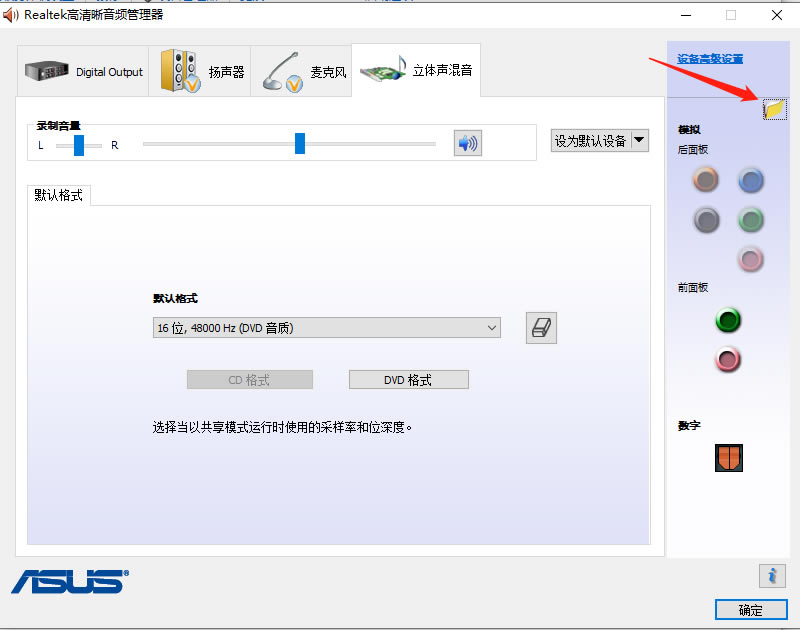Screen dimensions: 800x630
Task: Click the pink front panel jack
Action: click(728, 358)
